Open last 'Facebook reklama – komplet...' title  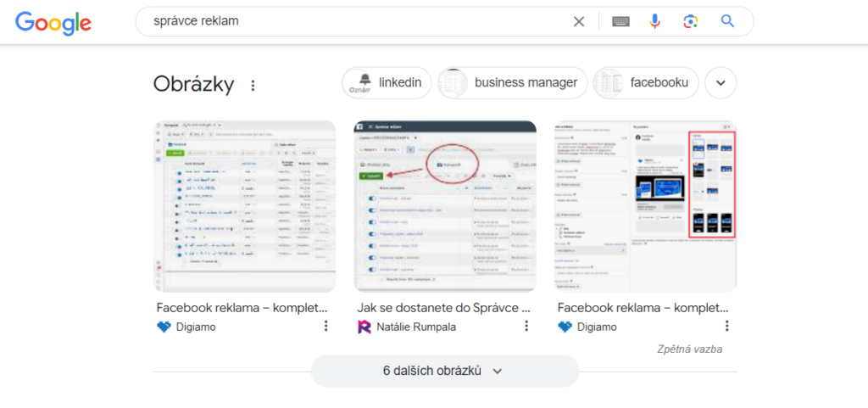643,308
